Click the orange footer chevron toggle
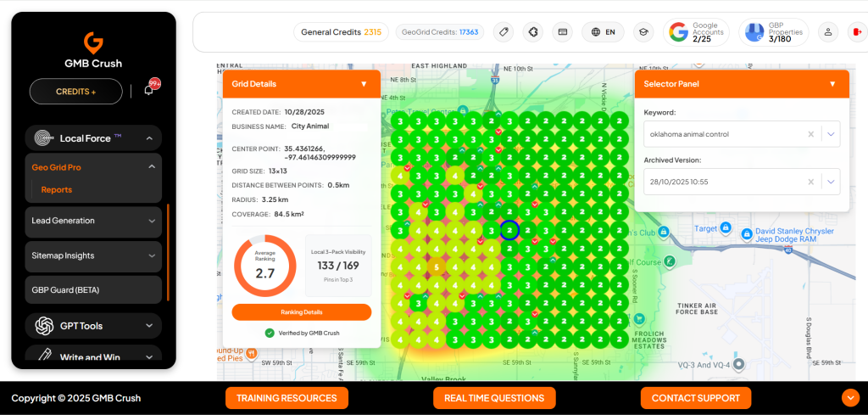 (850, 398)
